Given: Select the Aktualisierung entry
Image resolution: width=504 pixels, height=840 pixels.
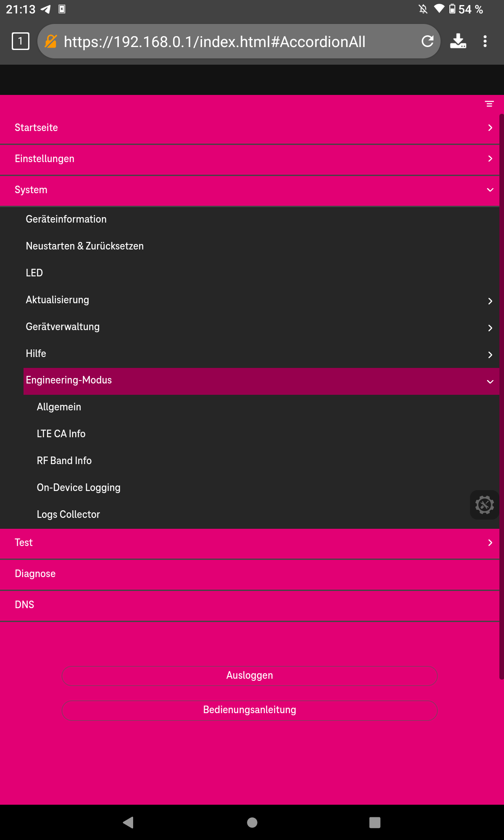Looking at the screenshot, I should [x=261, y=300].
